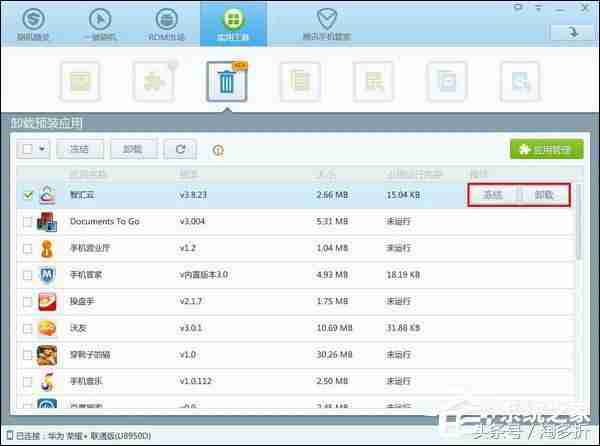Click the v1.0.112 version cell
The height and width of the screenshot is (446, 600).
pos(196,381)
